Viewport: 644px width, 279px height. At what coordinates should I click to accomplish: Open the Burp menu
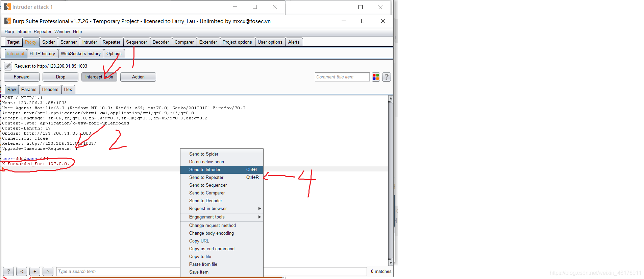pos(9,32)
